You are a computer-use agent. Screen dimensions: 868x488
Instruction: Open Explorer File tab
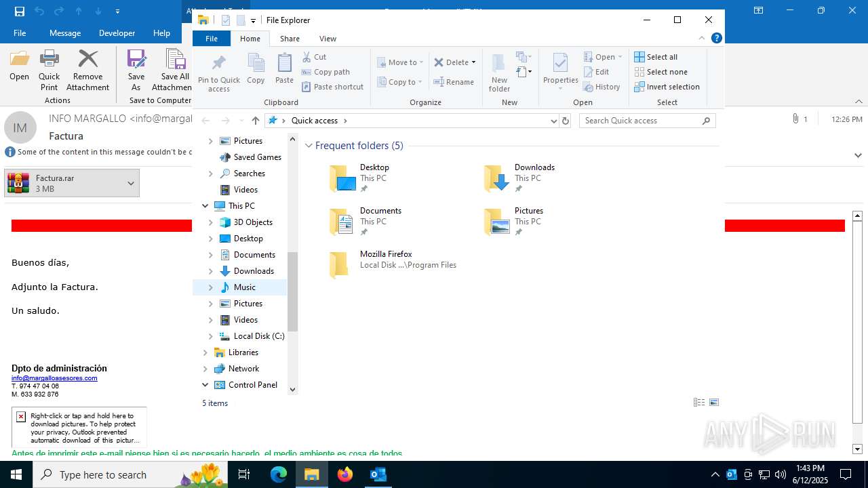click(212, 39)
